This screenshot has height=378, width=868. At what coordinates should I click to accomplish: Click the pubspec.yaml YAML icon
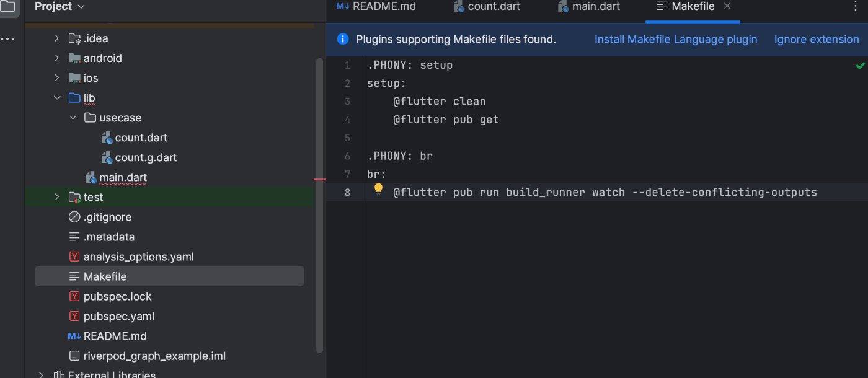pyautogui.click(x=74, y=316)
